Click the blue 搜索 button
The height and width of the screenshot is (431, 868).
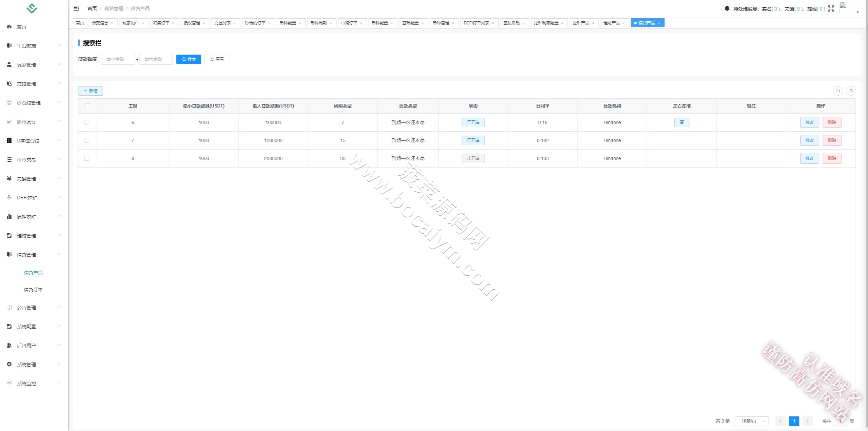coord(189,59)
